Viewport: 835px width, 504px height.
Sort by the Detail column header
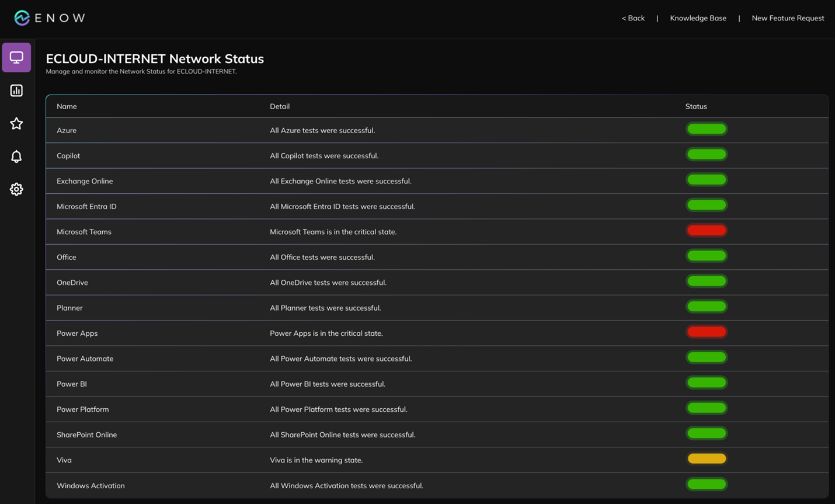[280, 106]
